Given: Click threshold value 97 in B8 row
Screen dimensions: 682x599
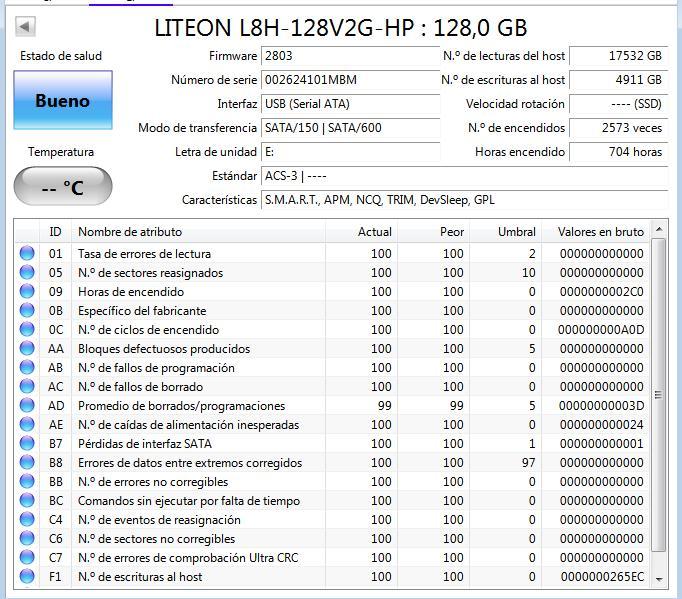Looking at the screenshot, I should (528, 463).
